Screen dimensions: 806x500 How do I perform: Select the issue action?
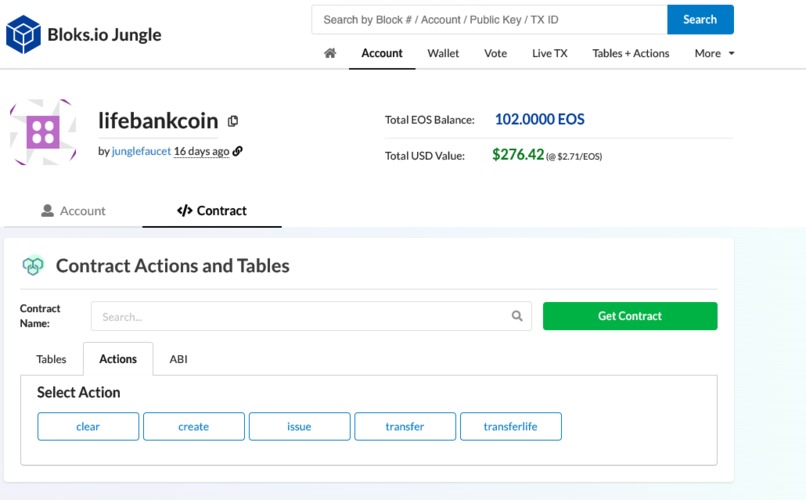pyautogui.click(x=299, y=427)
